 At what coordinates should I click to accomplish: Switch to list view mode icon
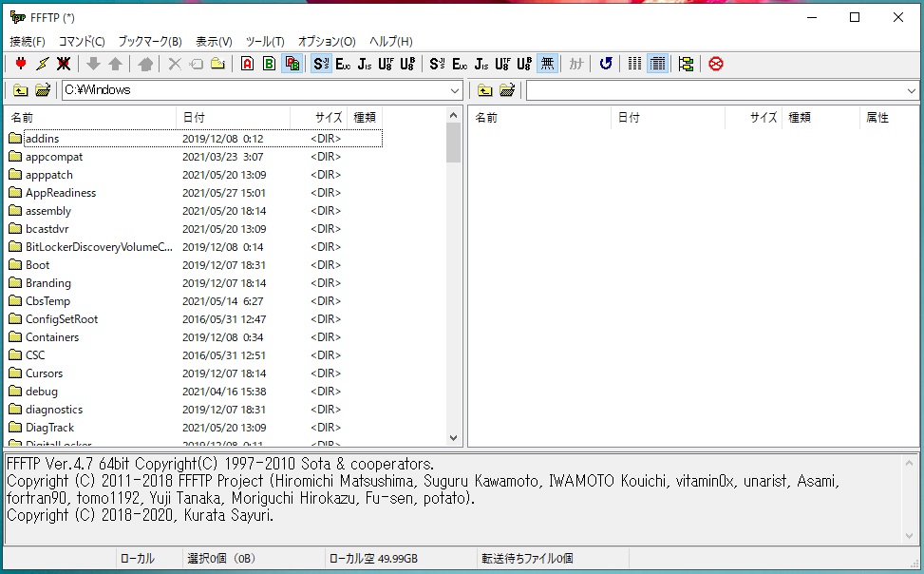pyautogui.click(x=634, y=64)
